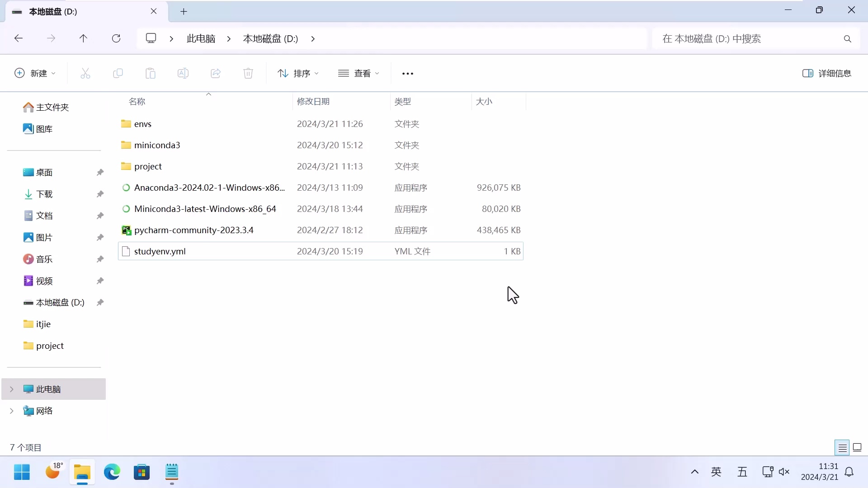Click the Paste icon in toolbar
This screenshot has height=488, width=868.
[151, 73]
